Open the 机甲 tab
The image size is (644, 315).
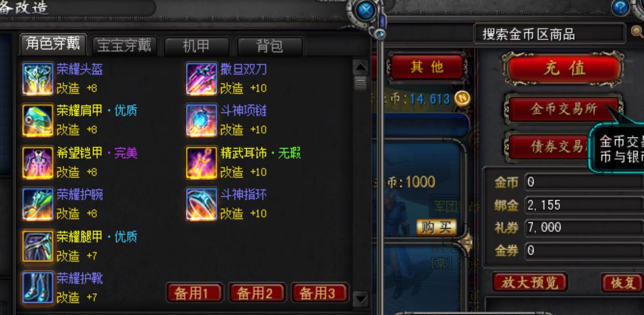coord(196,46)
